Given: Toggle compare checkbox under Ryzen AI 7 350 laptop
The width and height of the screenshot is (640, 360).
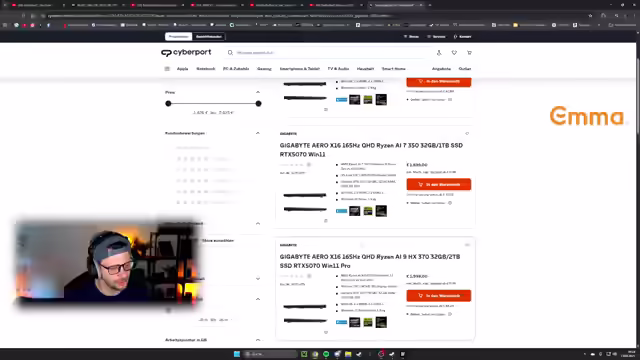Looking at the screenshot, I should (326, 221).
